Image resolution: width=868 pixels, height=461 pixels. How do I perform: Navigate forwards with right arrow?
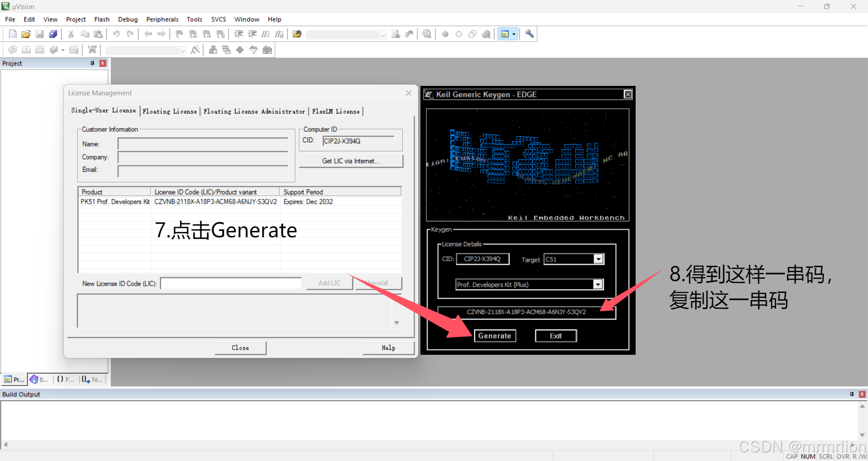click(x=161, y=34)
